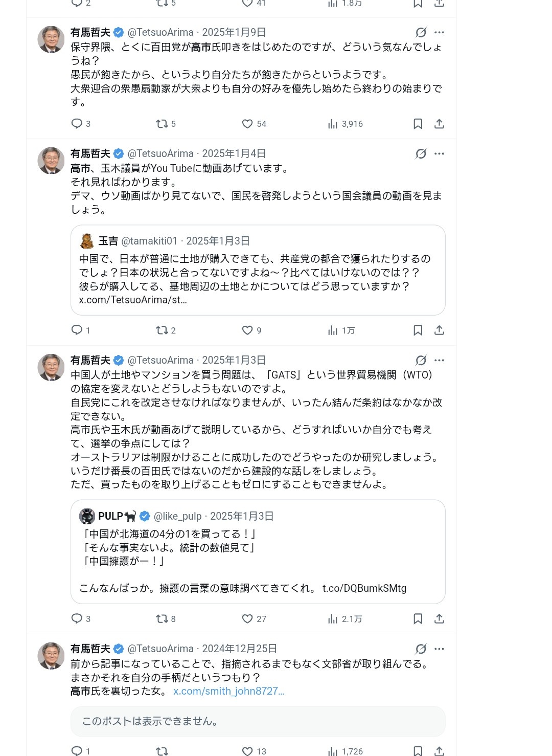Open the quoted post by 玉吉 @tamakiti01
Viewport: 552px width, 756px height.
[x=258, y=270]
